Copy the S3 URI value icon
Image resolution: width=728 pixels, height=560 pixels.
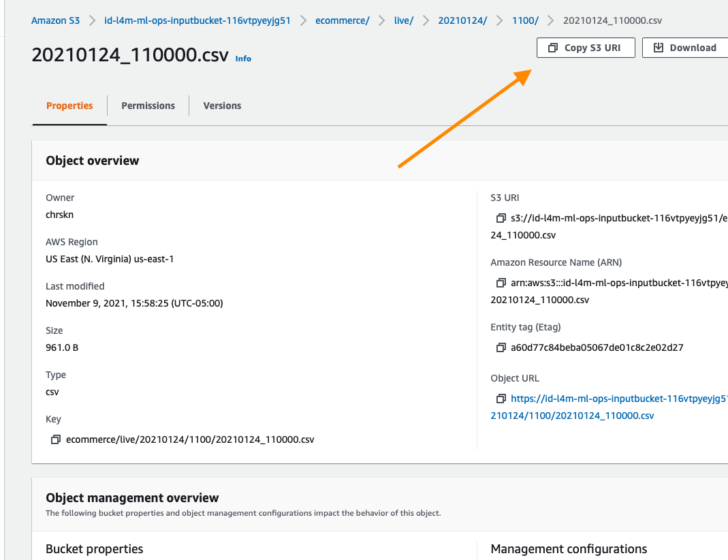tap(501, 218)
